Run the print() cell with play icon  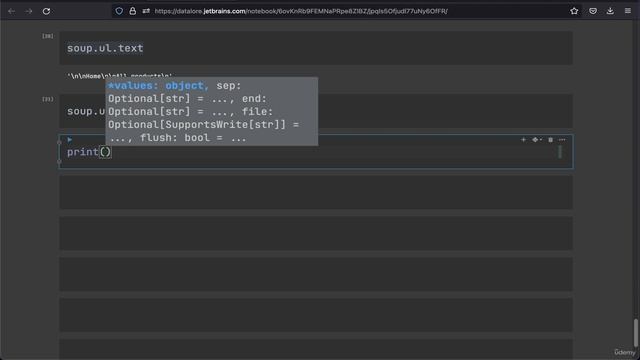click(70, 140)
